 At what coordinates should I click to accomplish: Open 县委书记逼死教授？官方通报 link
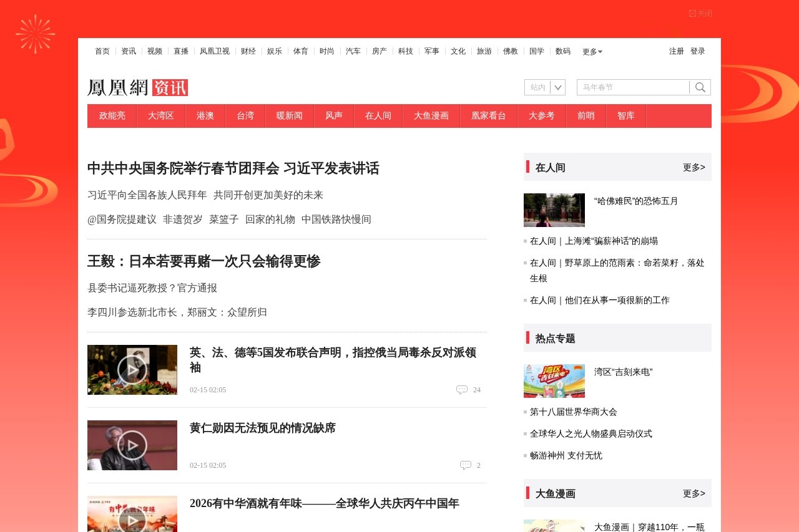click(152, 288)
